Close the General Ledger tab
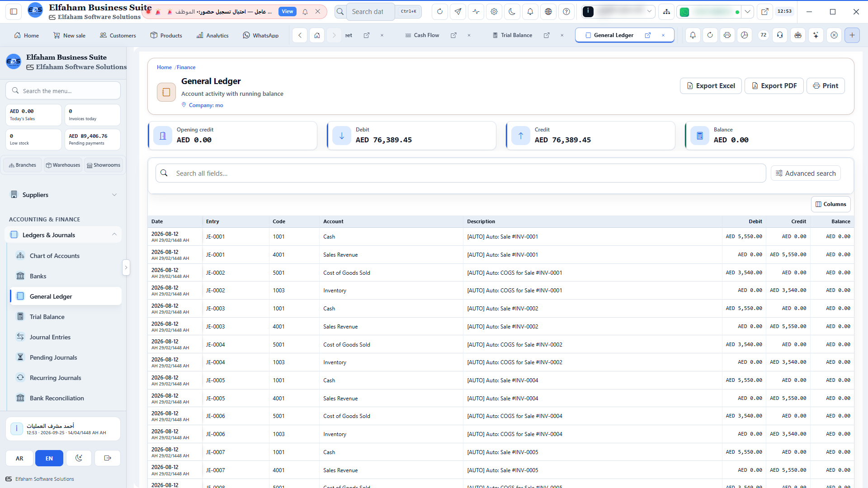The width and height of the screenshot is (868, 488). pos(663,35)
